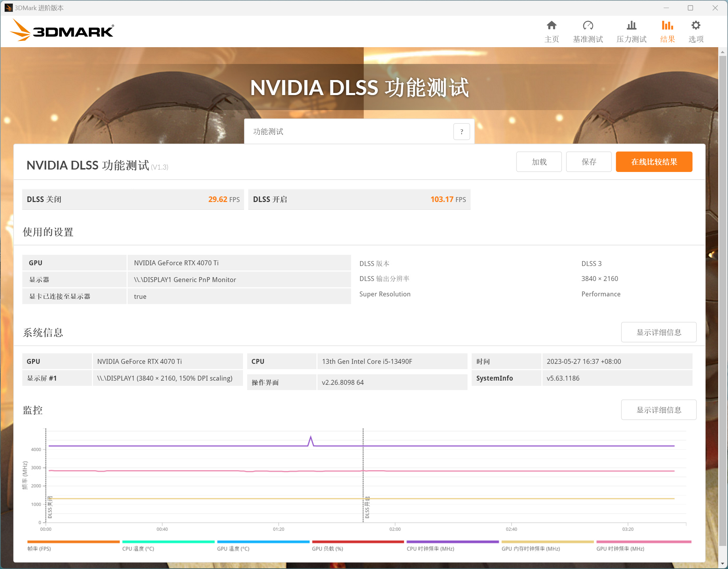728x569 pixels.
Task: Toggle the 帧率 (FPS) series in the chart
Action: click(72, 542)
